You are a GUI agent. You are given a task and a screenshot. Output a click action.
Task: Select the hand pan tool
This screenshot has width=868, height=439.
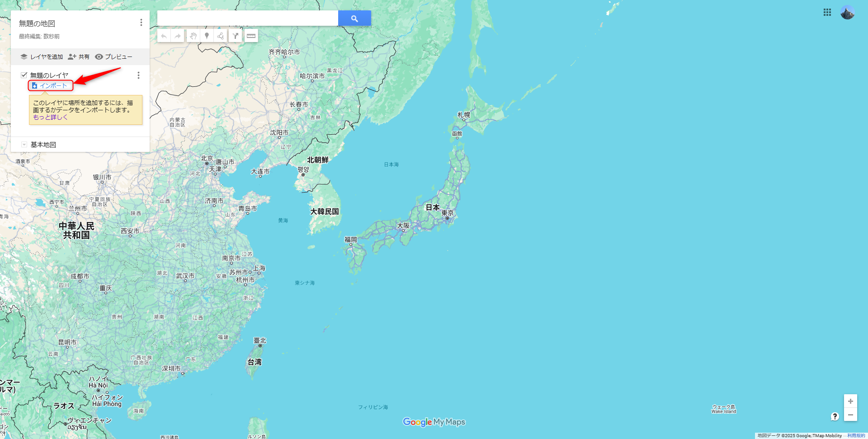click(x=193, y=36)
